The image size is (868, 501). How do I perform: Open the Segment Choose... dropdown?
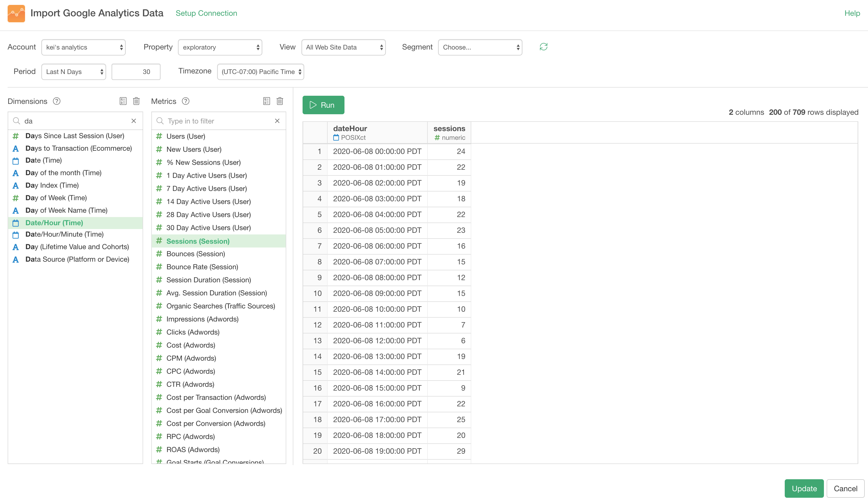[480, 47]
